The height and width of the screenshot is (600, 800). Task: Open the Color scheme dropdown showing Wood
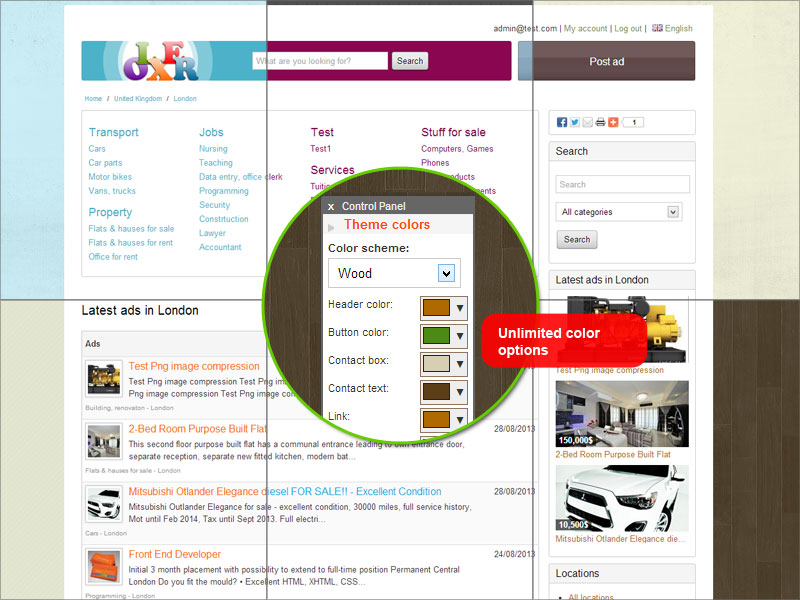tap(394, 273)
